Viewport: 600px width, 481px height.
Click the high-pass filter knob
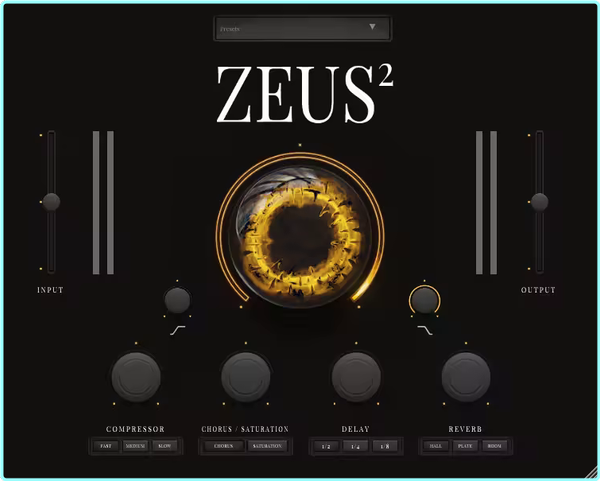177,300
